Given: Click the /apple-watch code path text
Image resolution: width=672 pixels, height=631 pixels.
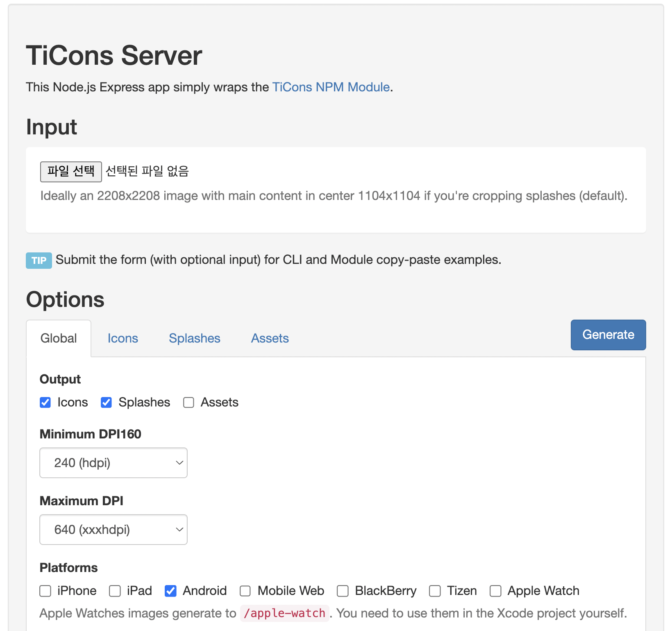Looking at the screenshot, I should [x=284, y=613].
